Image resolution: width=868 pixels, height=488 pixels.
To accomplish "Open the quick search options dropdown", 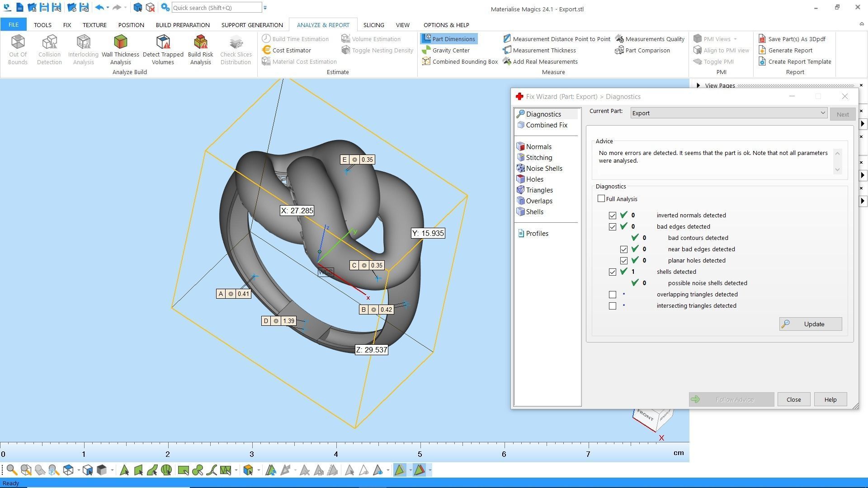I will click(x=265, y=8).
